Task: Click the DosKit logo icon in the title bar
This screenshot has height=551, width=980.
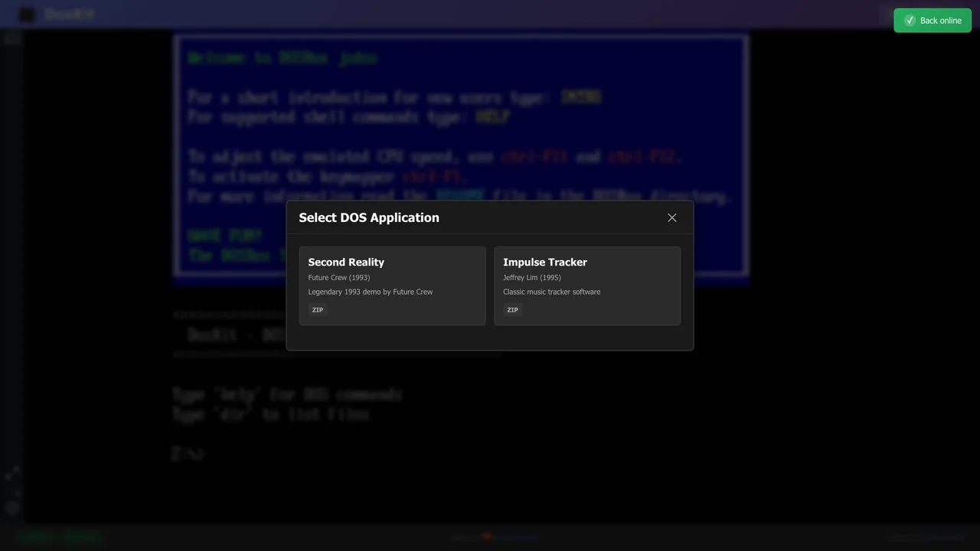Action: [26, 14]
